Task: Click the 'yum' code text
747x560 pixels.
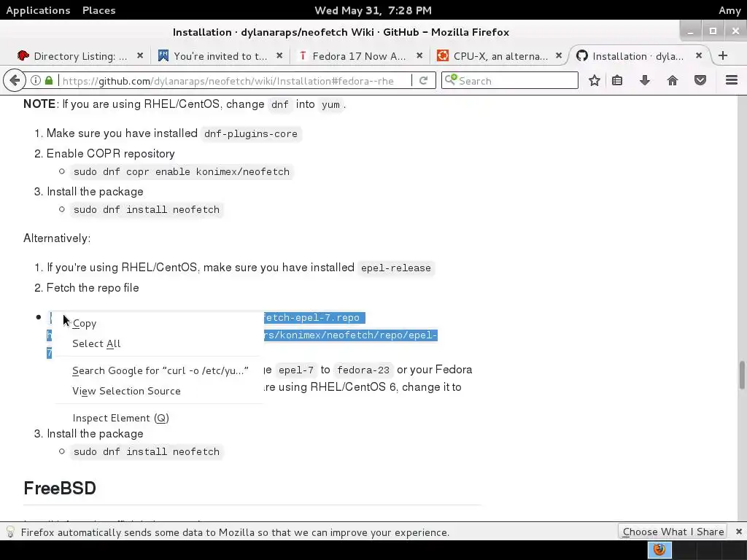Action: (x=330, y=105)
